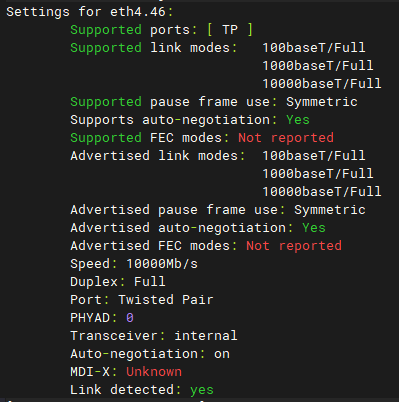Click the Speed value 10000Mb/s
The height and width of the screenshot is (402, 399).
pyautogui.click(x=162, y=264)
